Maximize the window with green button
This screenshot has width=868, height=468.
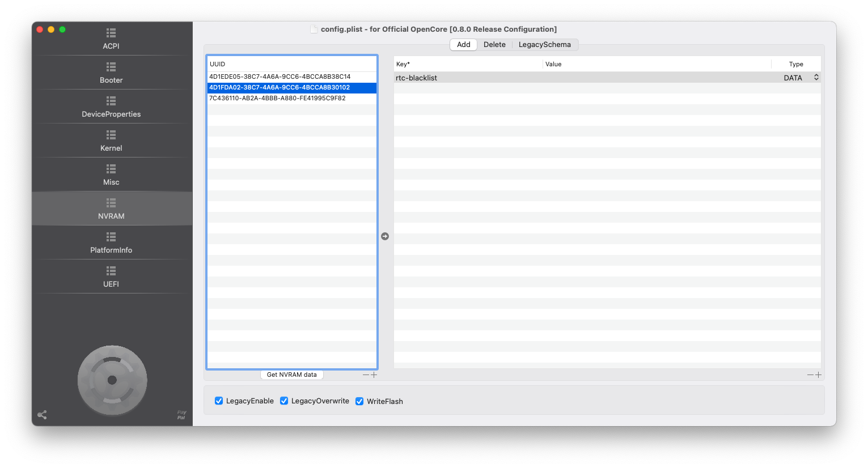(62, 29)
